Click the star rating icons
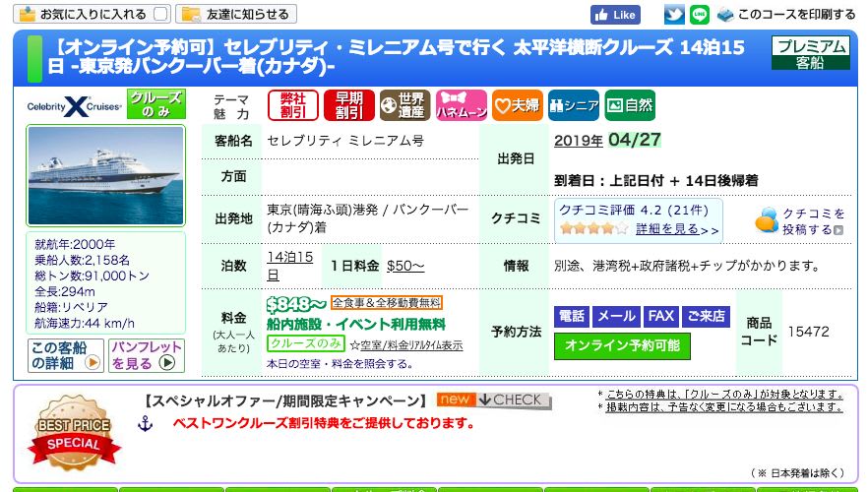Viewport: 868px width, 492px height. (x=594, y=228)
